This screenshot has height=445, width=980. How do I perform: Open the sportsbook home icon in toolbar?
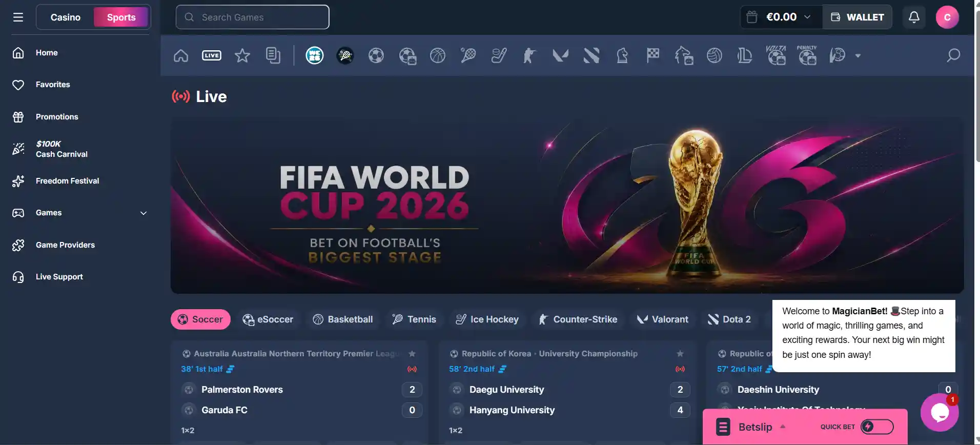(181, 55)
